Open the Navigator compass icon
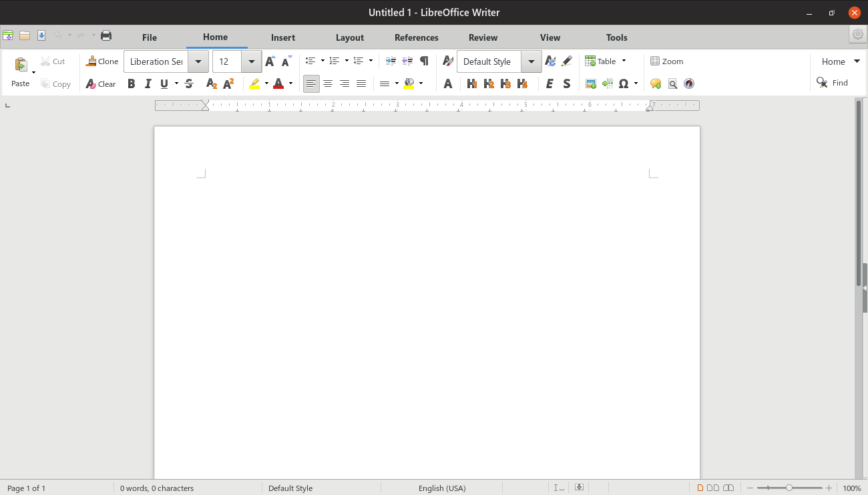The height and width of the screenshot is (495, 868). pos(689,84)
